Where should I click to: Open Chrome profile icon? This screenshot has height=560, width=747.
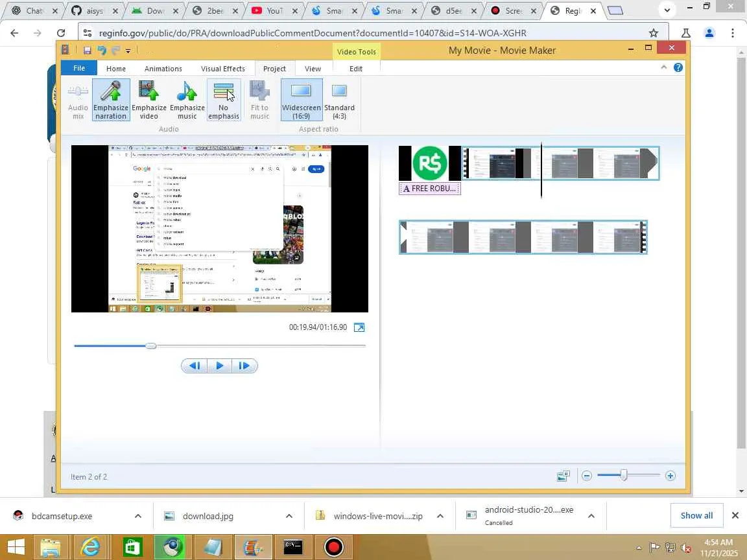click(x=709, y=33)
